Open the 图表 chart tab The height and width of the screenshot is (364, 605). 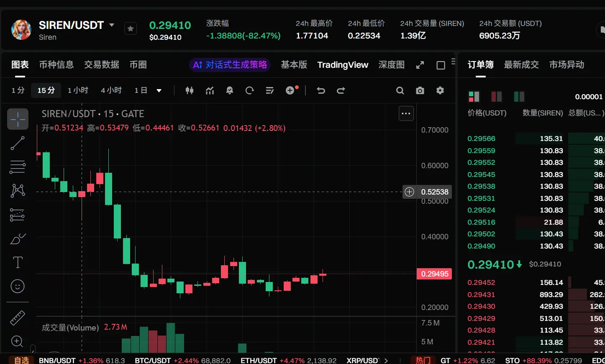(20, 65)
